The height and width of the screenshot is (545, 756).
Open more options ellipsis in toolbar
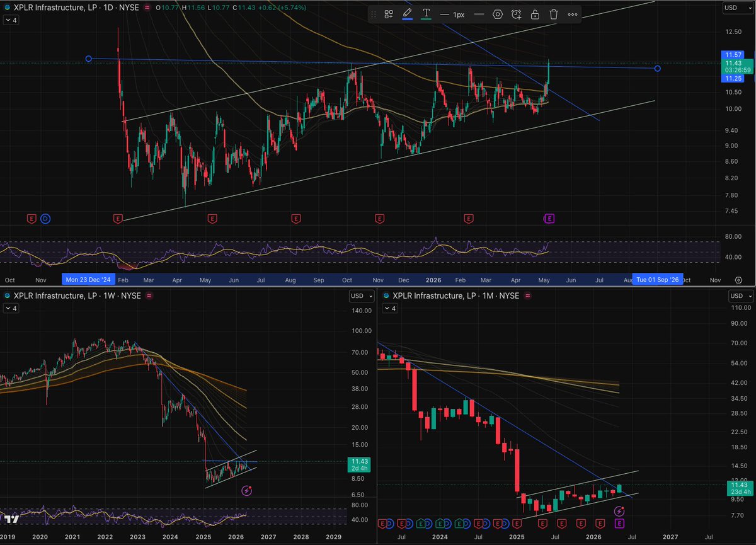(x=572, y=14)
